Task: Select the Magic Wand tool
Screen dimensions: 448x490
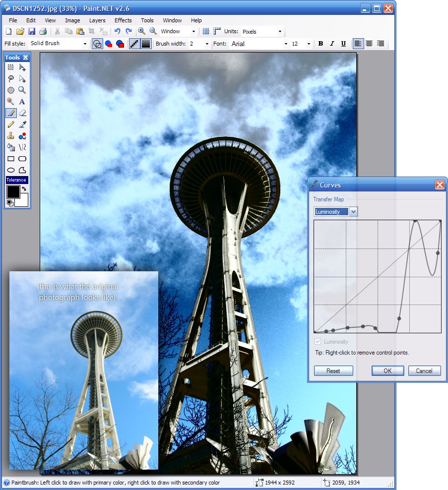Action: (x=10, y=101)
